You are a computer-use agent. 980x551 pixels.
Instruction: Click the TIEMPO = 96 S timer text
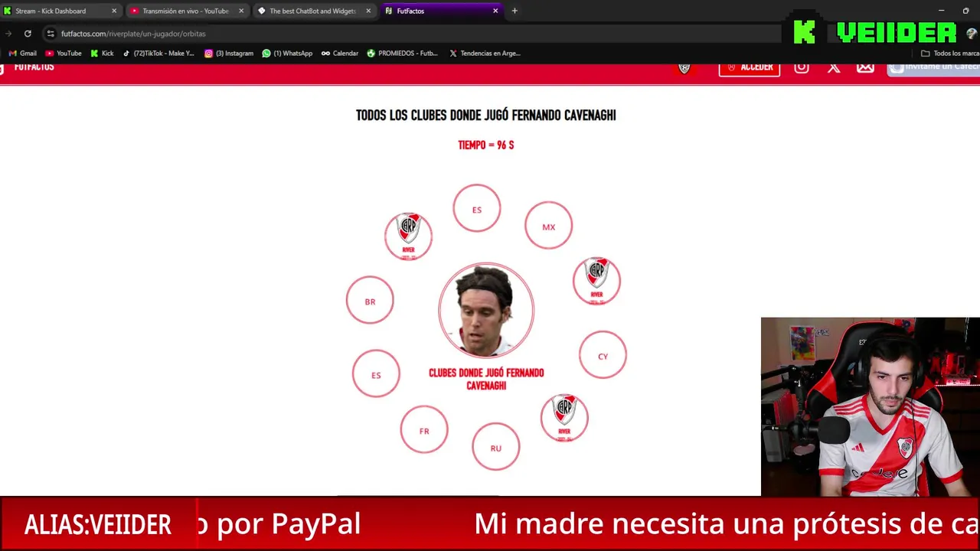[486, 145]
